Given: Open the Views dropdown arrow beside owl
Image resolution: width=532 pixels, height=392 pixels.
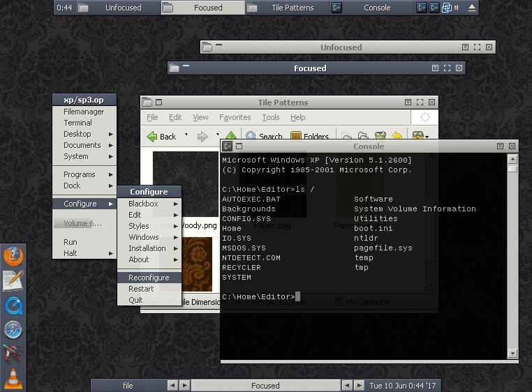Looking at the screenshot, I should click(x=427, y=136).
